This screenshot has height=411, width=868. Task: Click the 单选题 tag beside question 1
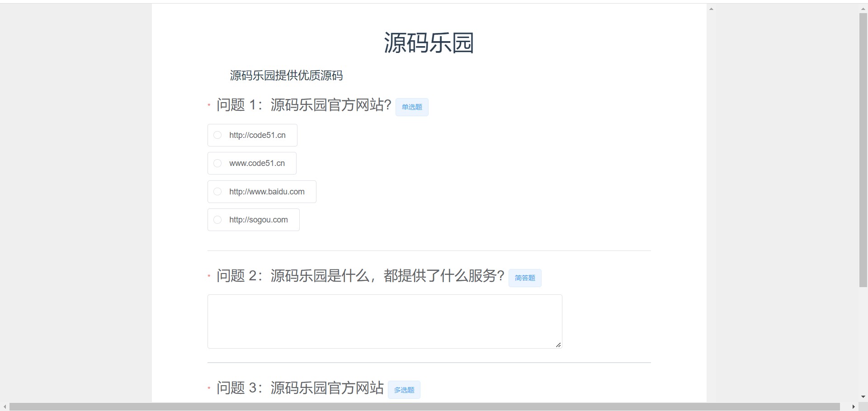click(412, 107)
